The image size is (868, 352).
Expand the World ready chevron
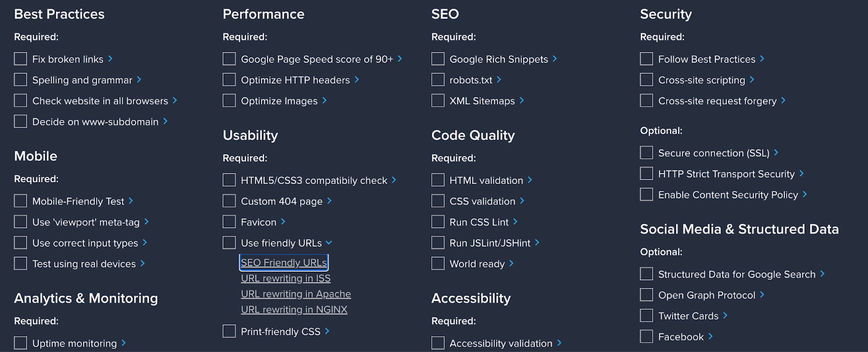[x=512, y=263]
